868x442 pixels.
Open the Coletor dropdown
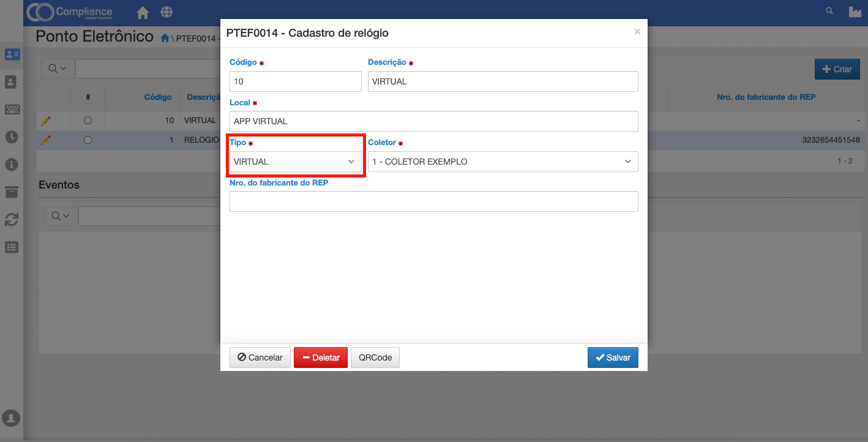[x=503, y=162]
